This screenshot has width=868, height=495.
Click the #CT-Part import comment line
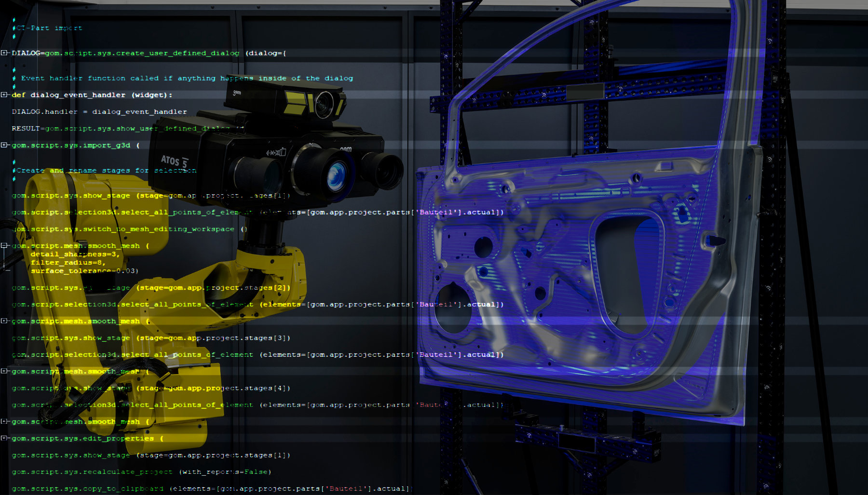coord(49,28)
